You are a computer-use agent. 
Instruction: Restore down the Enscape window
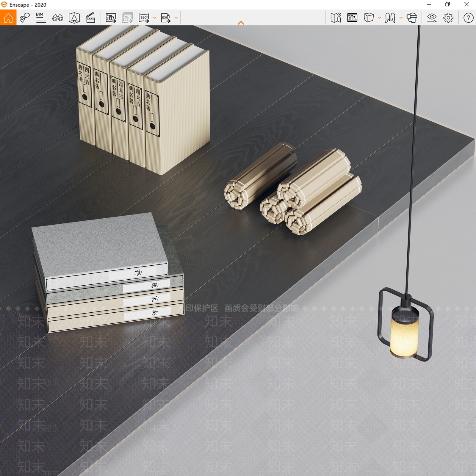pos(447,4)
